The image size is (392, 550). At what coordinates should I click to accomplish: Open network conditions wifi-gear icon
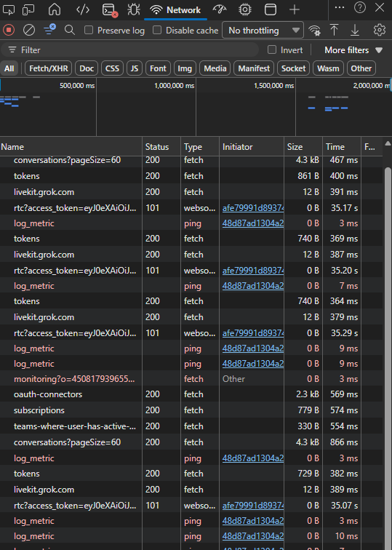(x=314, y=31)
